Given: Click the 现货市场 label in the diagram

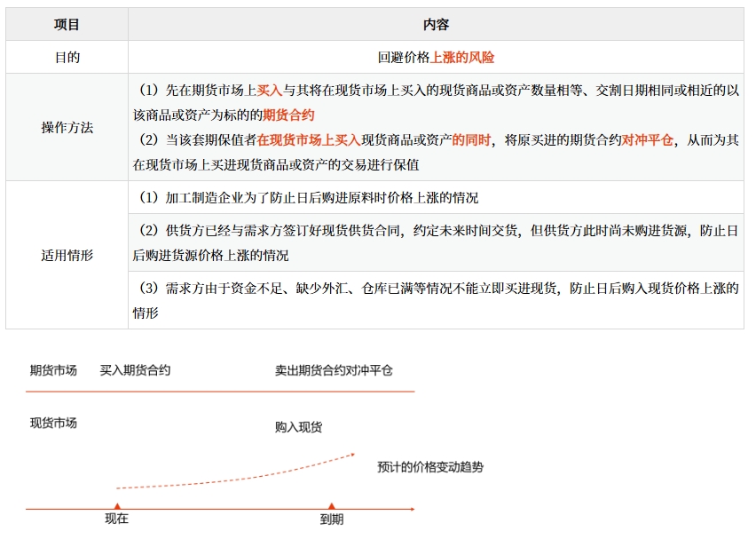Looking at the screenshot, I should point(51,424).
